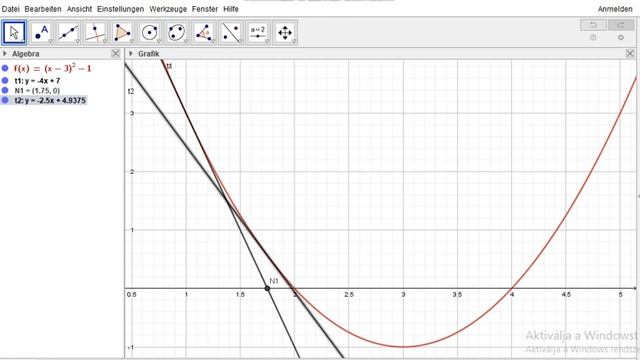
Task: Select the Move (arrow) tool
Action: click(14, 33)
